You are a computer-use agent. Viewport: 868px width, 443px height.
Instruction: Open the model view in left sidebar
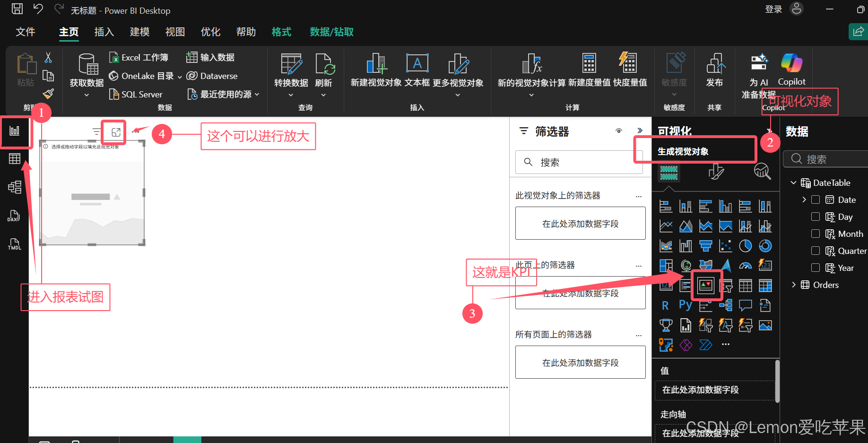15,187
